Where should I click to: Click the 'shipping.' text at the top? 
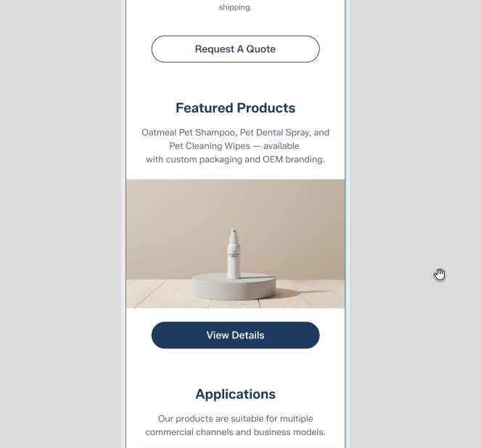(235, 7)
